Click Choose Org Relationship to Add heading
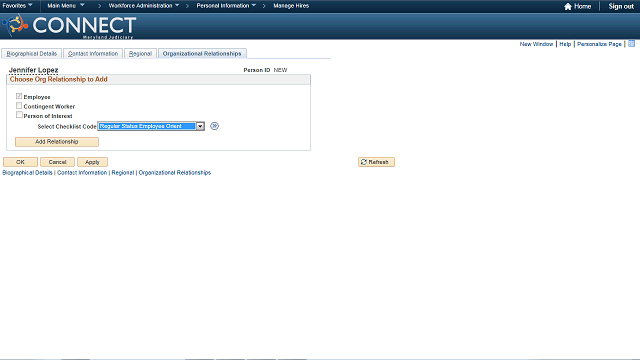This screenshot has height=360, width=640. 58,79
